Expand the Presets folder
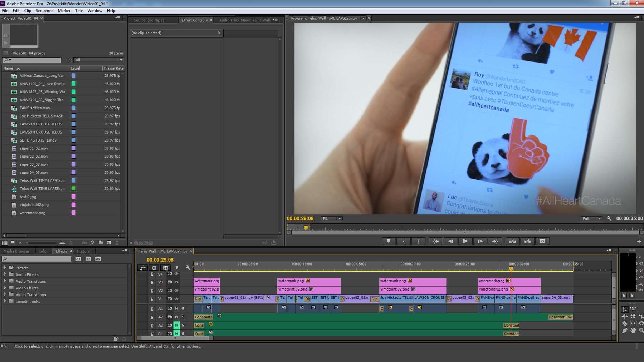644x362 pixels. pyautogui.click(x=5, y=267)
